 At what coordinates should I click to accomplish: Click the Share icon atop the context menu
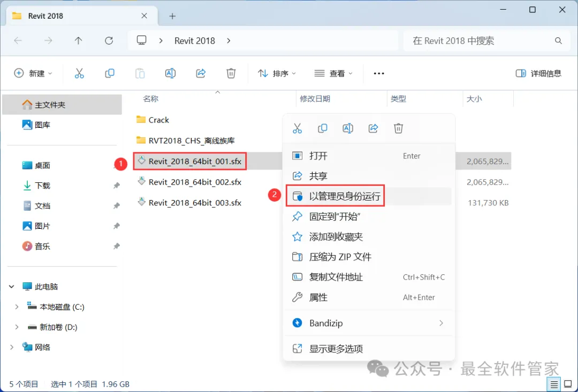[x=373, y=128]
